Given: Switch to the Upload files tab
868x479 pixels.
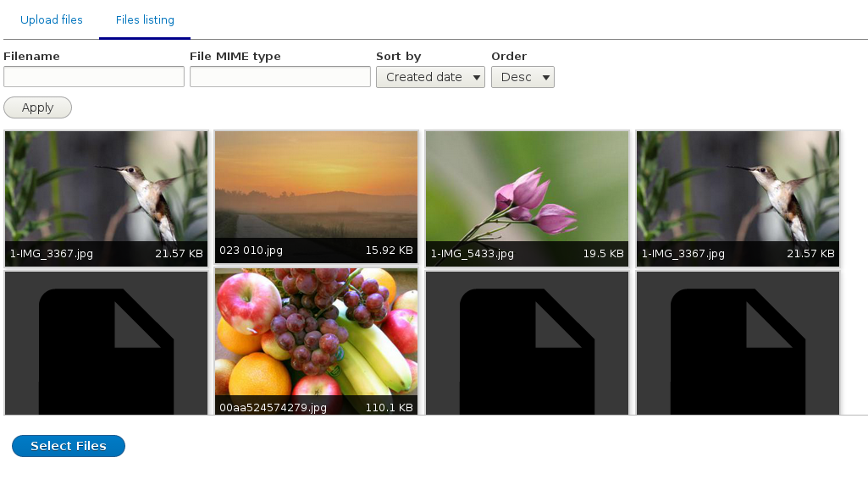Looking at the screenshot, I should tap(52, 19).
